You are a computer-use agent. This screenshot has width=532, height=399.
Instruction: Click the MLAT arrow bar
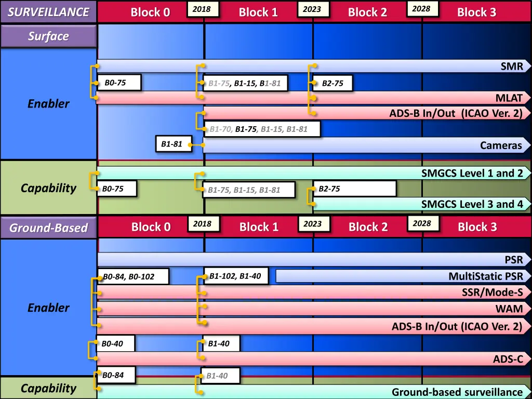point(314,98)
